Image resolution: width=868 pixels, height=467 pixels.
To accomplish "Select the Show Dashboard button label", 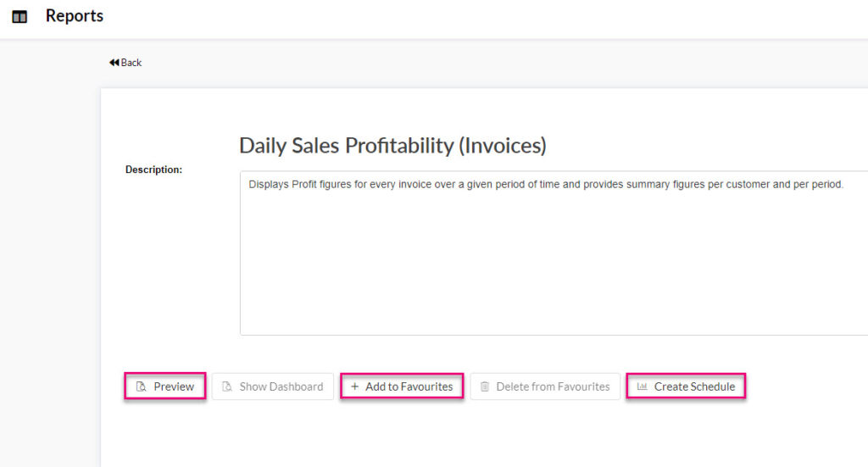I will [281, 386].
